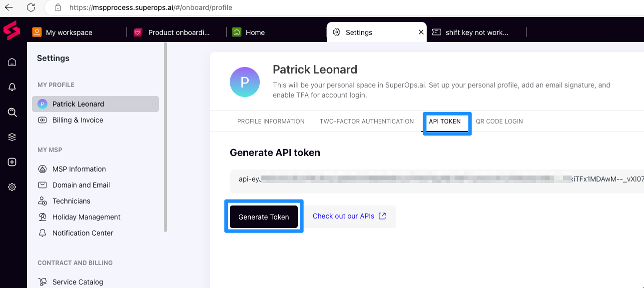Screen dimensions: 644x288
Task: Open the layers icon in left rail
Action: (x=12, y=137)
